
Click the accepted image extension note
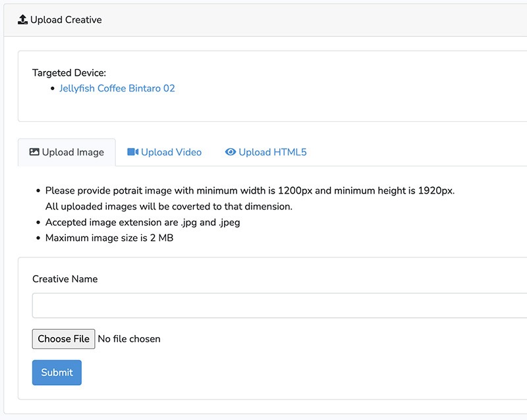(x=142, y=222)
